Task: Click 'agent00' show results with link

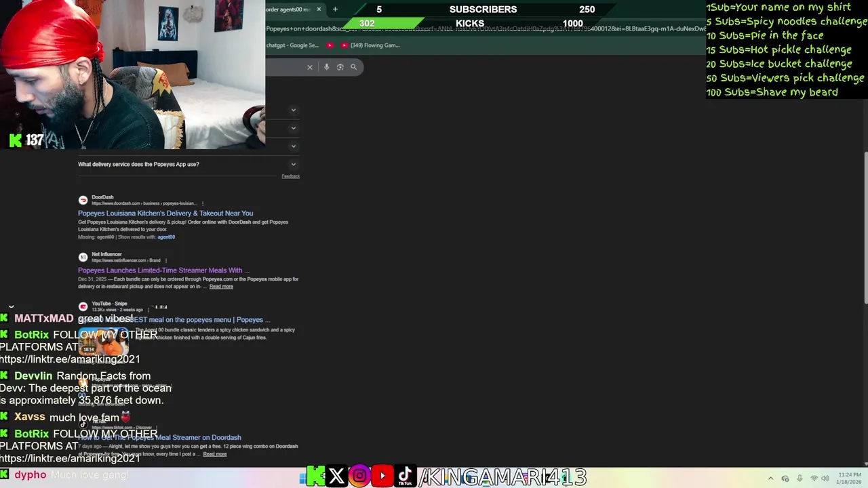Action: point(166,237)
